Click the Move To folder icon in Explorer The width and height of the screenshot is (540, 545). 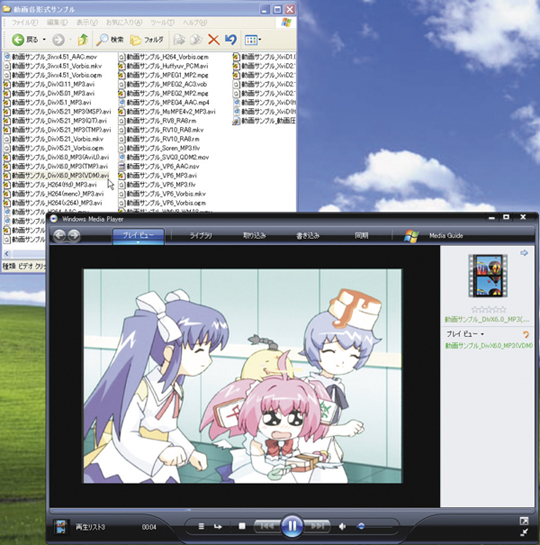(179, 40)
